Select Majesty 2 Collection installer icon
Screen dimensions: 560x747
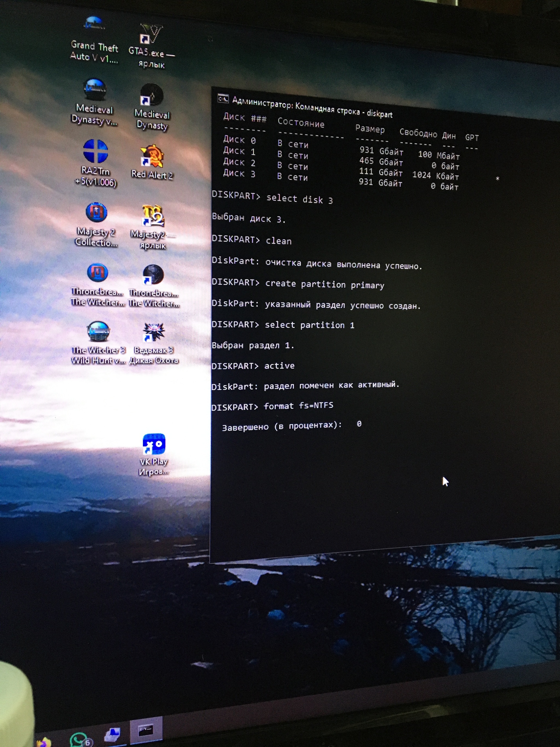point(96,213)
